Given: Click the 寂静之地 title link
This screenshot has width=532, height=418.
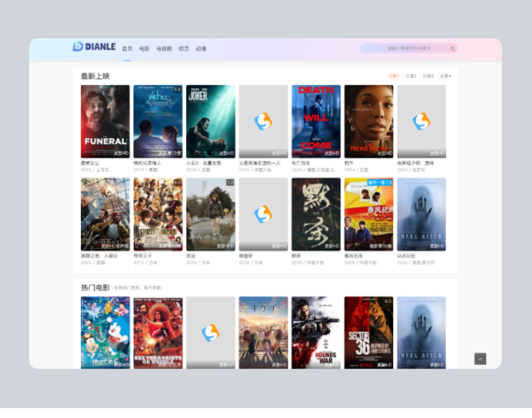Looking at the screenshot, I should click(x=99, y=256).
